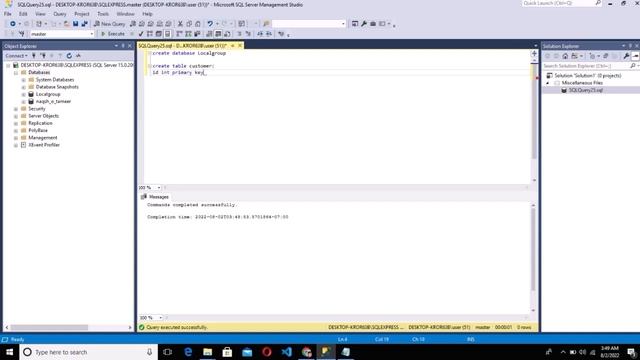Screen dimensions: 640x360
Task: Click the Quick Launch search box
Action: (x=562, y=3)
